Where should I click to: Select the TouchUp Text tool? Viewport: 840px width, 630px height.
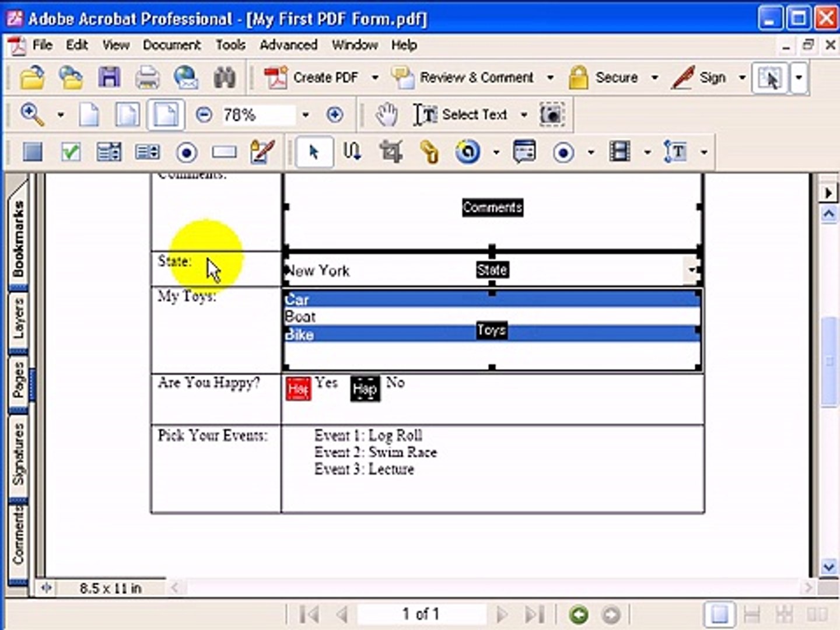point(675,152)
